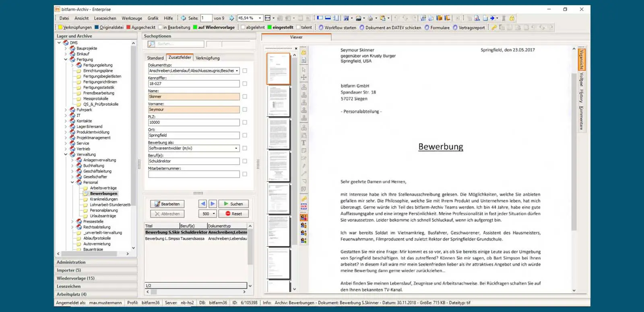
Task: Select annotation user layer 1 icon
Action: pyautogui.click(x=304, y=218)
